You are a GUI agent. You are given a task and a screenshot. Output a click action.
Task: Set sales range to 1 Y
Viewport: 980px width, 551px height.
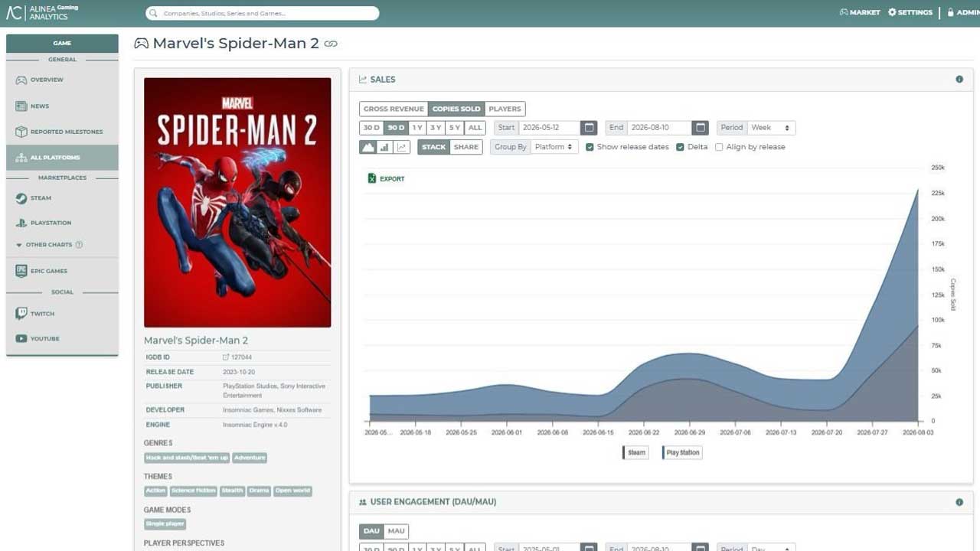tap(417, 128)
